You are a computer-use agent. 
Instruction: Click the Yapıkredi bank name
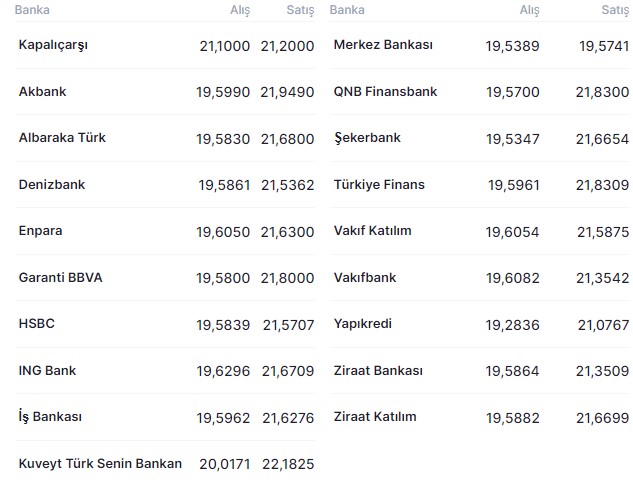click(x=364, y=324)
